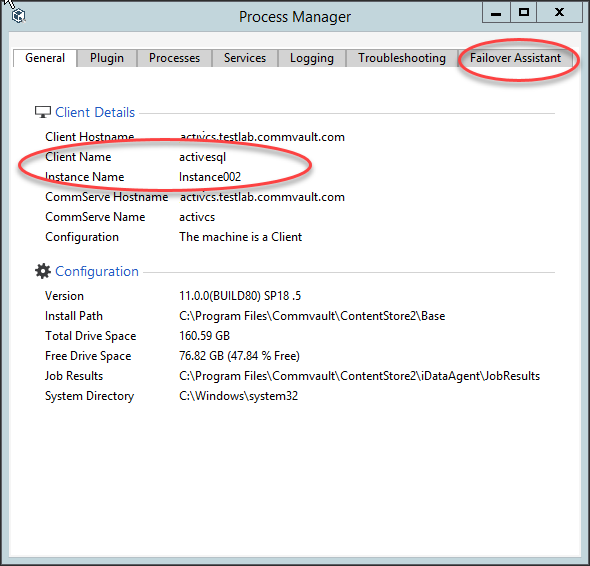
Task: Open the Processes tab
Action: point(174,58)
